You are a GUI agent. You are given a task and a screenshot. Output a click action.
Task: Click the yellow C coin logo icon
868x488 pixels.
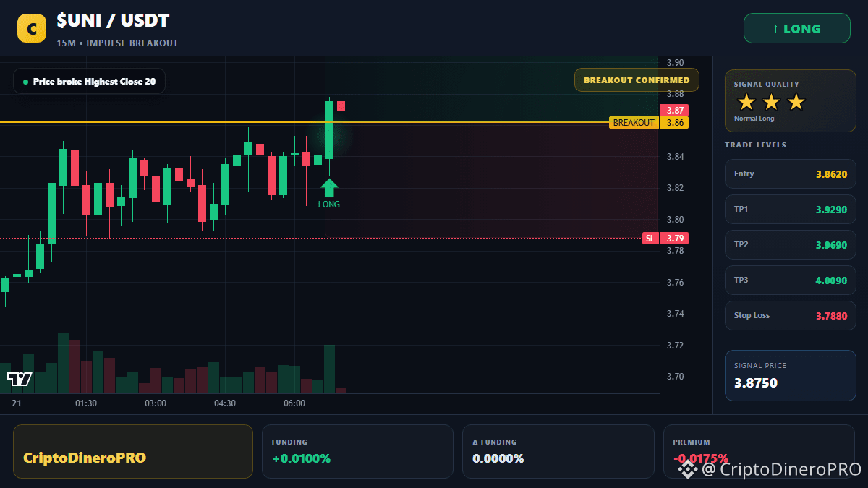tap(32, 29)
